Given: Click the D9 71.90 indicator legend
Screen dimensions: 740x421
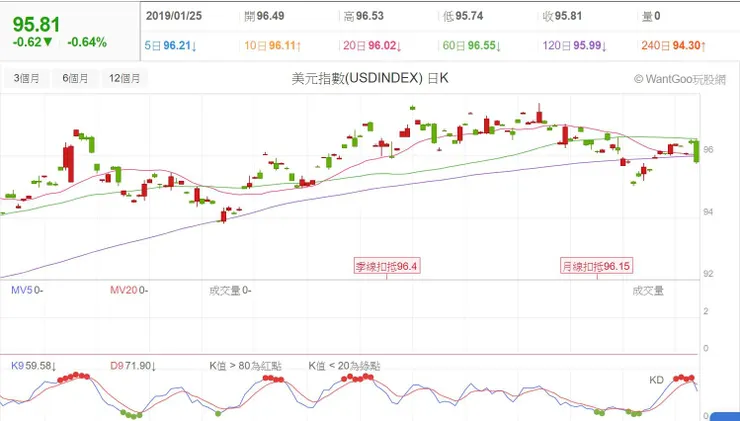Looking at the screenshot, I should (x=134, y=367).
